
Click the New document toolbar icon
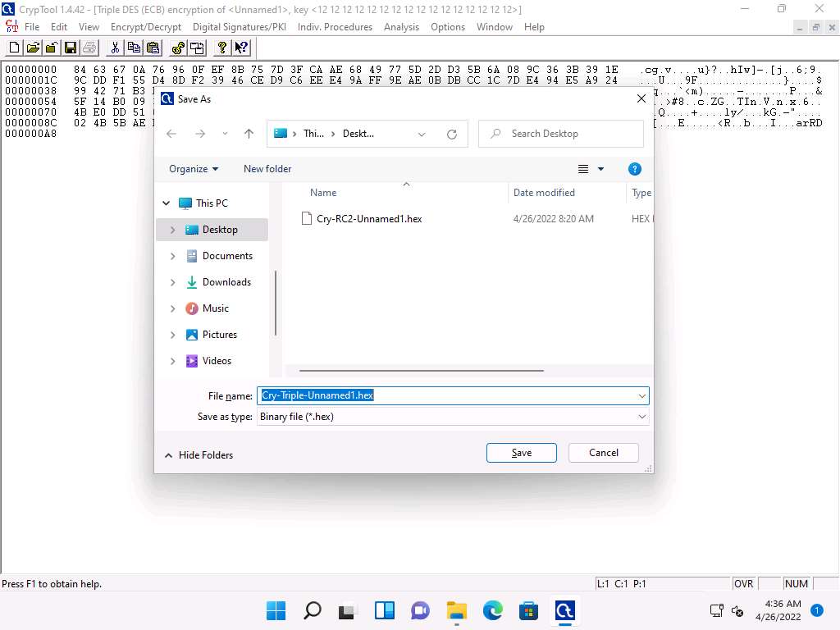click(x=15, y=48)
